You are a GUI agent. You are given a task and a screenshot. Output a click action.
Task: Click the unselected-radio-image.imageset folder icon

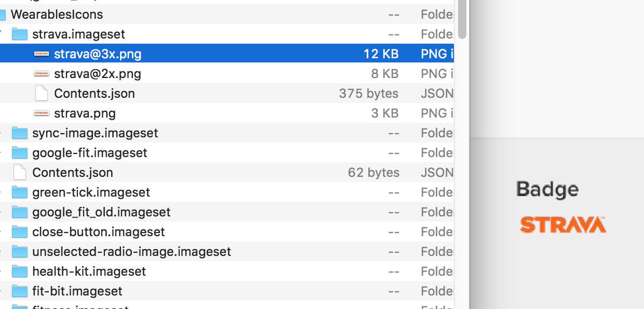click(x=19, y=251)
